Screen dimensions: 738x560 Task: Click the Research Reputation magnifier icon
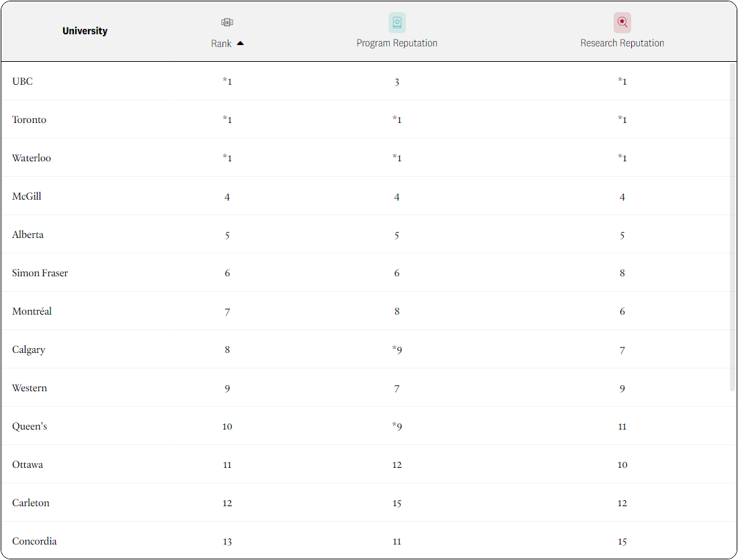pyautogui.click(x=622, y=23)
